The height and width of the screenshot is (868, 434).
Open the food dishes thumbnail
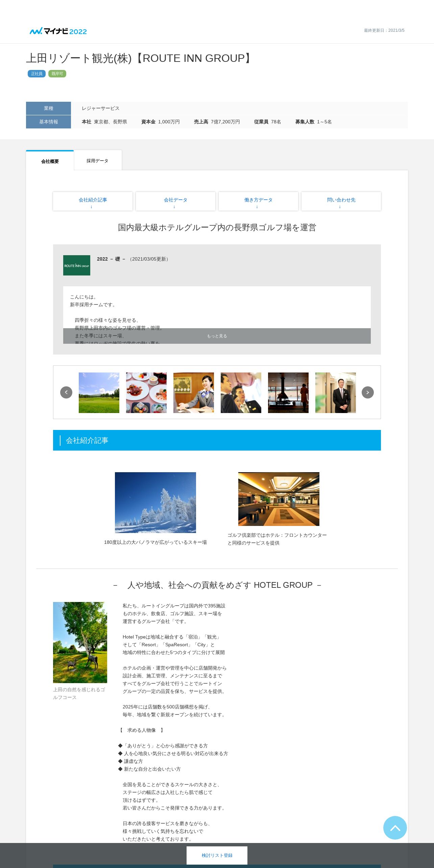click(x=146, y=393)
